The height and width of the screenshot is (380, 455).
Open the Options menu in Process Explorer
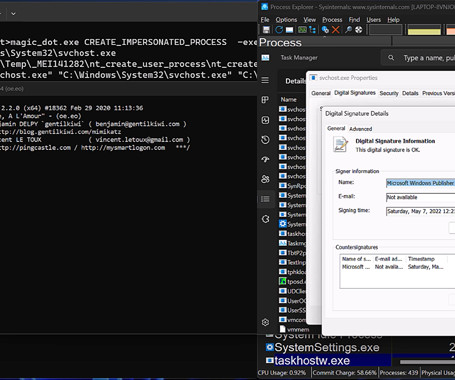pos(286,20)
